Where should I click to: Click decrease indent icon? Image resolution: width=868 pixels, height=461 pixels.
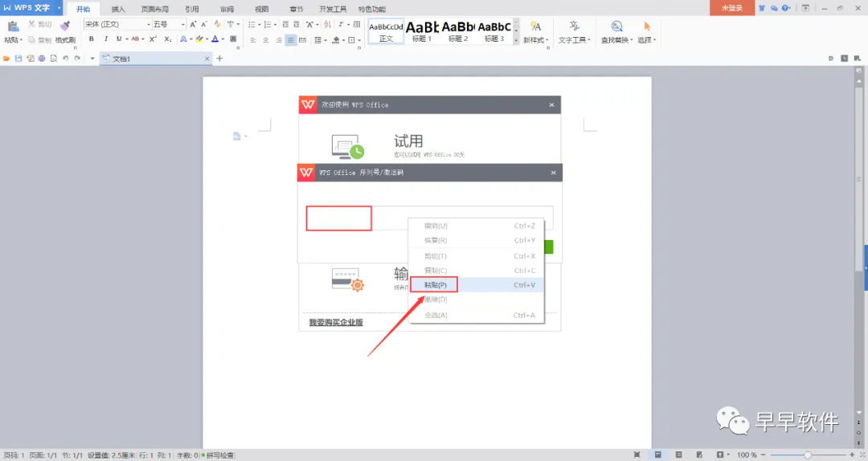point(285,24)
